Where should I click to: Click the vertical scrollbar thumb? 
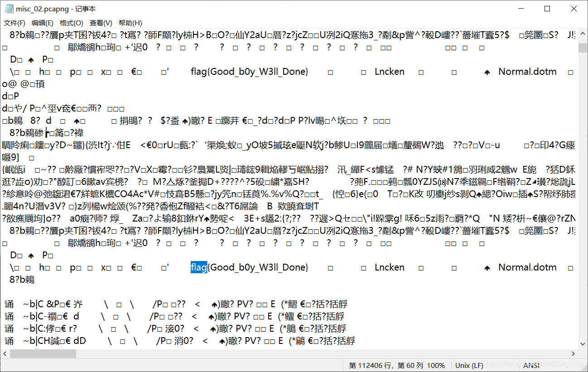[x=583, y=48]
